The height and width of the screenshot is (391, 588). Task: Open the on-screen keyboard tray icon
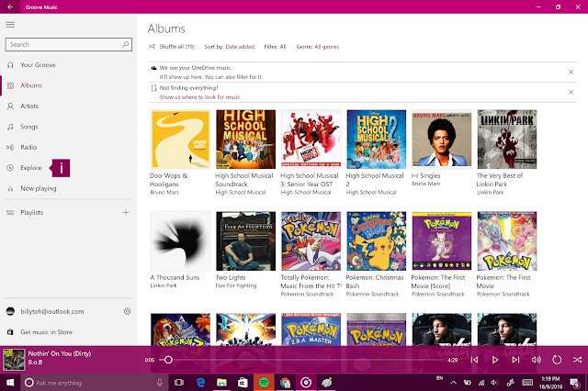[527, 383]
